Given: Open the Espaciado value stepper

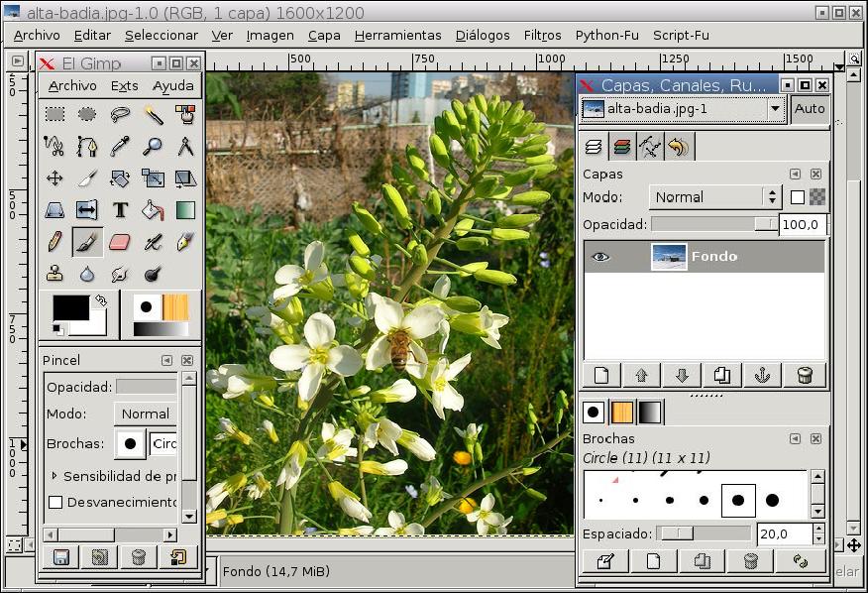Looking at the screenshot, I should click(818, 534).
